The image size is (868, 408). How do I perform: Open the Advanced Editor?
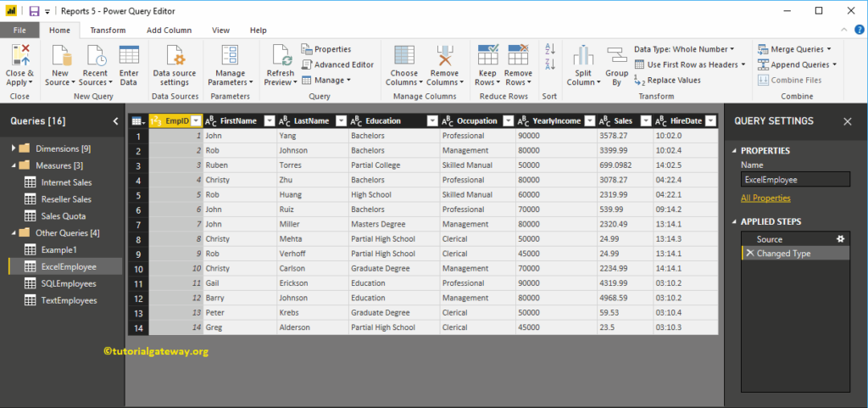[x=337, y=64]
